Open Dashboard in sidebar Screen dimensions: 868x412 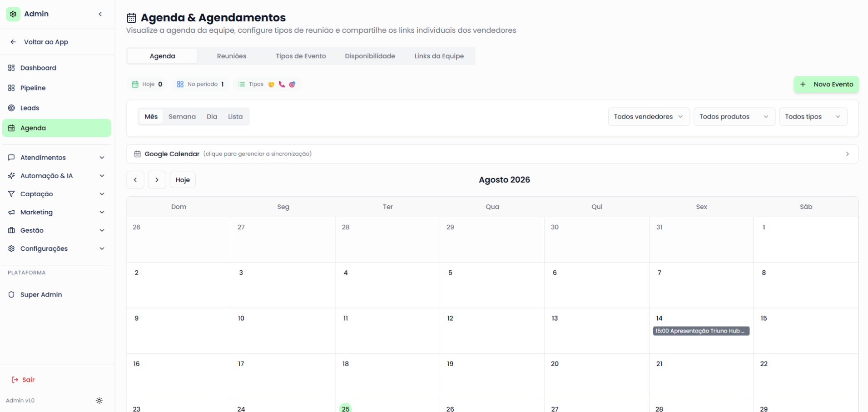point(57,68)
